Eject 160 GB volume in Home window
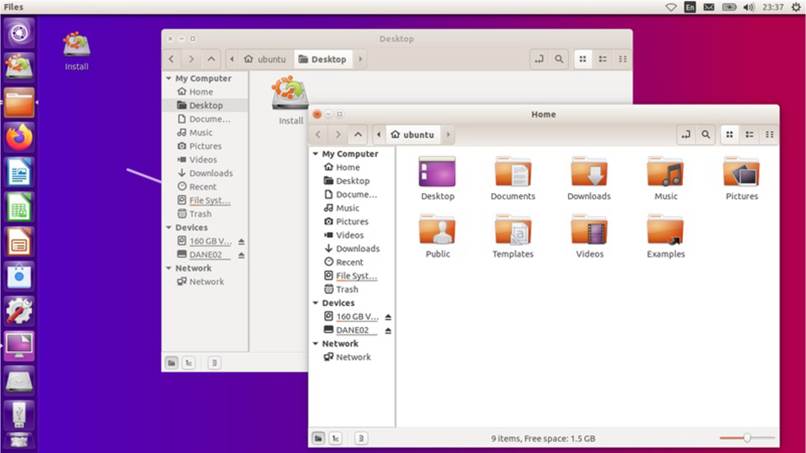The height and width of the screenshot is (453, 806). click(388, 317)
